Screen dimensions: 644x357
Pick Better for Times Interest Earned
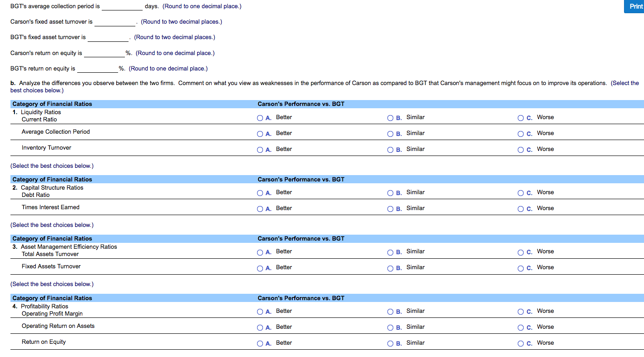tap(260, 209)
